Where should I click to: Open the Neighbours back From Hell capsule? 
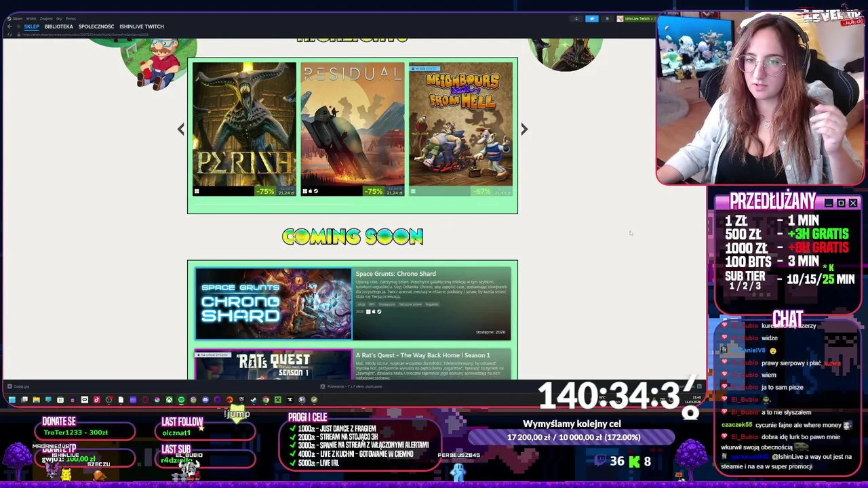click(x=461, y=129)
